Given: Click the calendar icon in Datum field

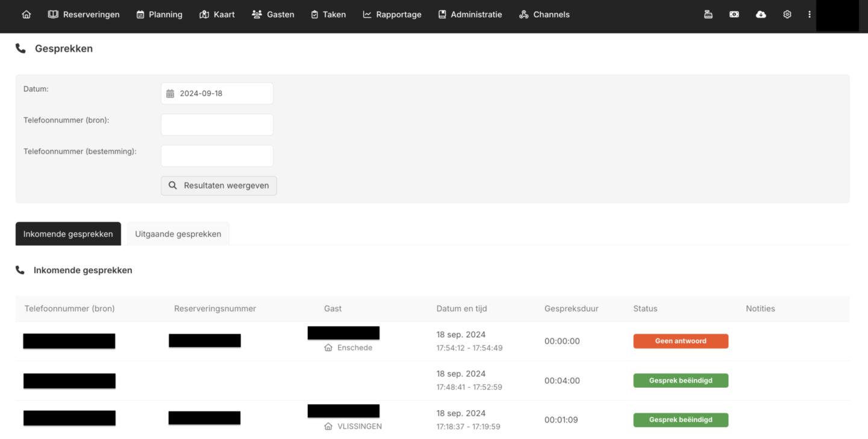Looking at the screenshot, I should [x=170, y=93].
